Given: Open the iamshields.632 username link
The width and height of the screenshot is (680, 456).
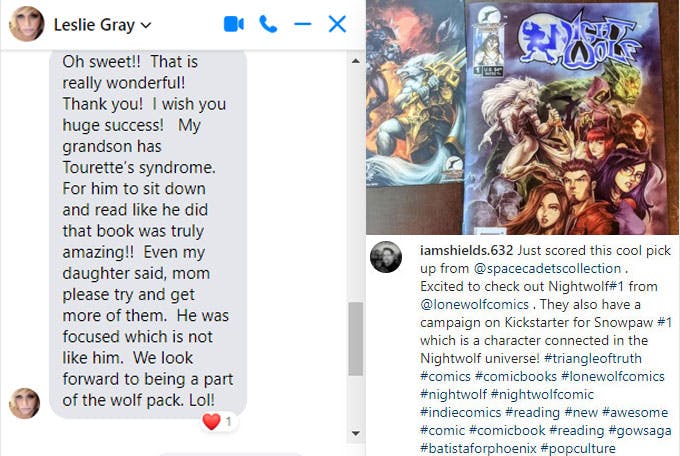Looking at the screenshot, I should point(467,250).
